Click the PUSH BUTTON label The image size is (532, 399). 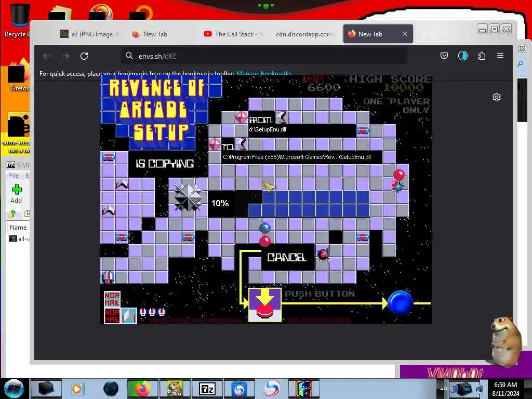[x=320, y=294]
